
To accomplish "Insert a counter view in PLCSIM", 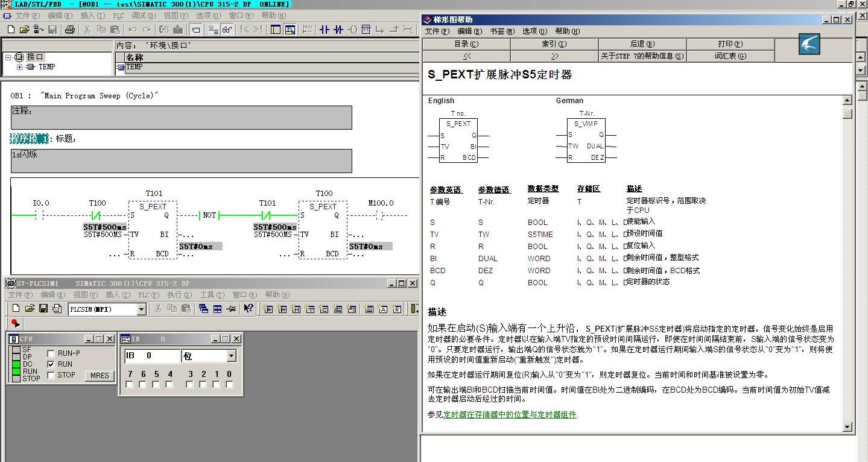I will click(x=324, y=309).
